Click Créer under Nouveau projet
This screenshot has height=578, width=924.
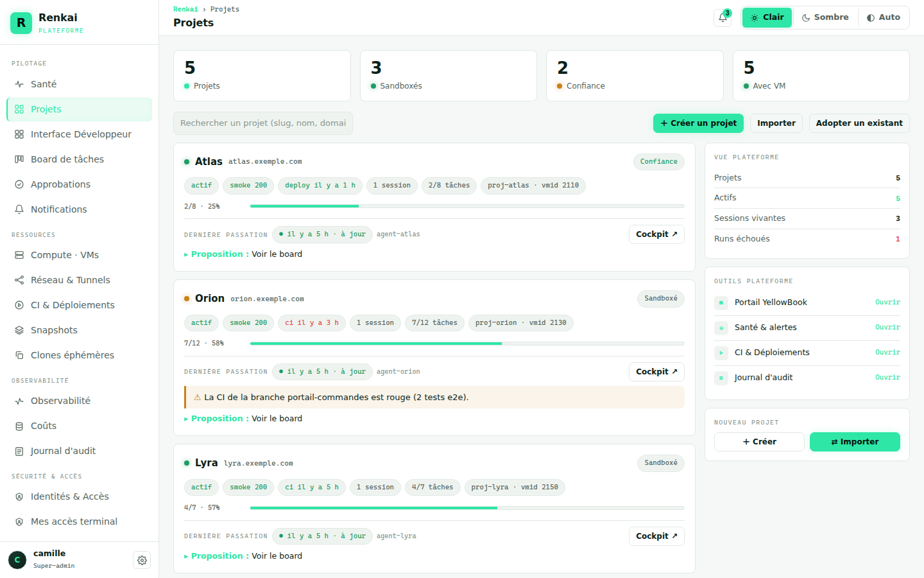[759, 442]
